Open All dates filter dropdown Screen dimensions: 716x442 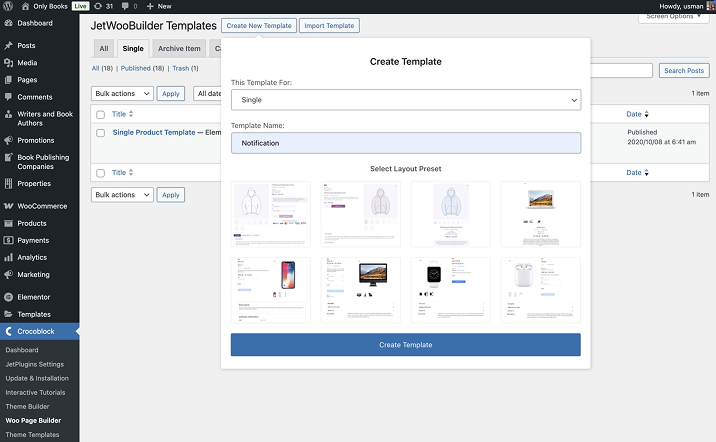point(208,94)
